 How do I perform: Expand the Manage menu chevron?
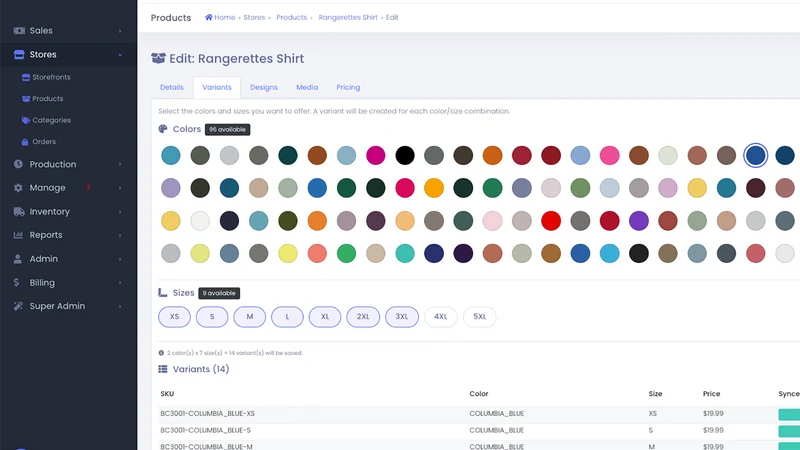pos(120,188)
